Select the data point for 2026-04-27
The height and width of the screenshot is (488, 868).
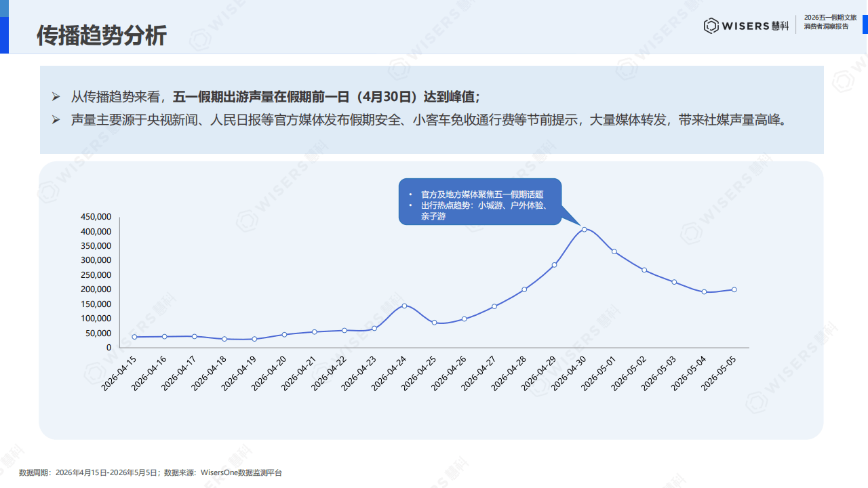494,306
